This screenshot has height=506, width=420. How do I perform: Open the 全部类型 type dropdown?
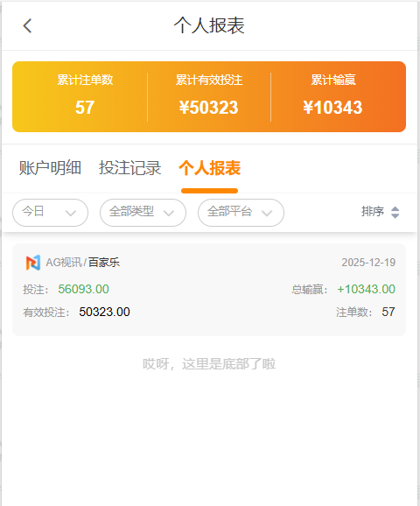pos(143,213)
